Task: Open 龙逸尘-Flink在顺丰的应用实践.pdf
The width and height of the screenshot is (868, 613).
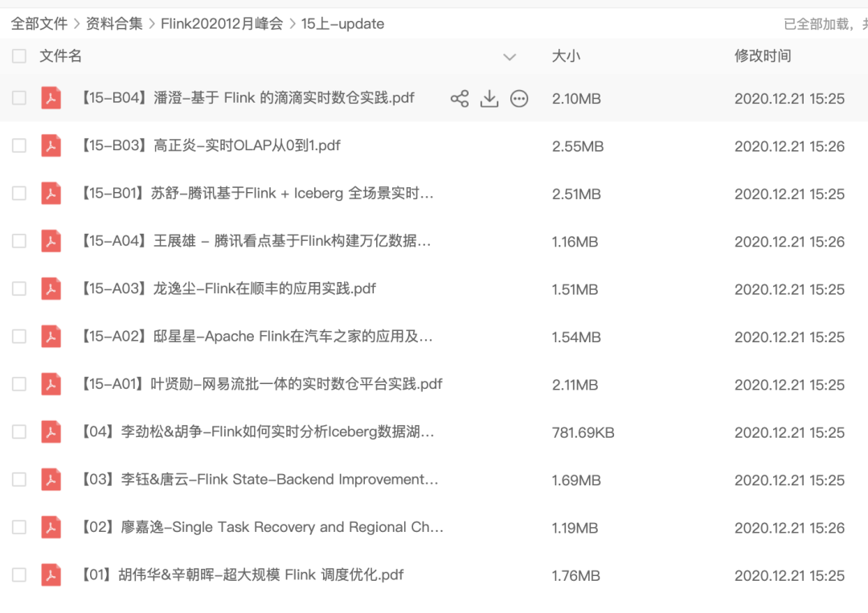Action: 228,288
